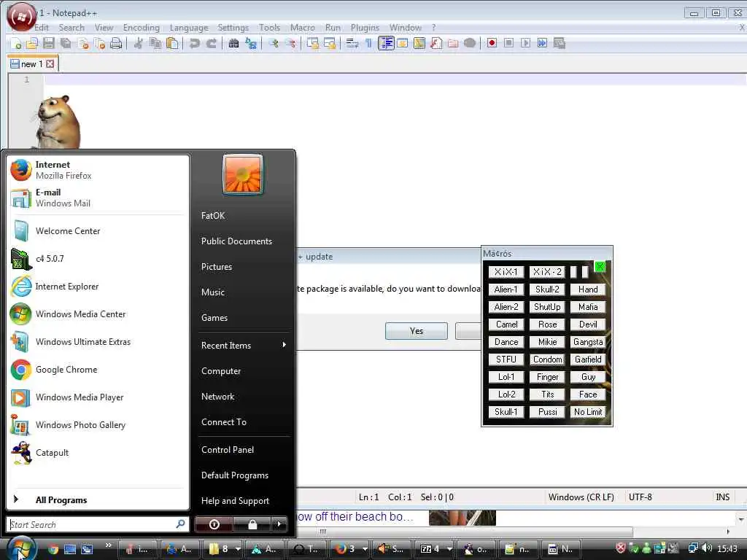Open Catapult from Start menu
This screenshot has width=747, height=560.
(x=98, y=453)
